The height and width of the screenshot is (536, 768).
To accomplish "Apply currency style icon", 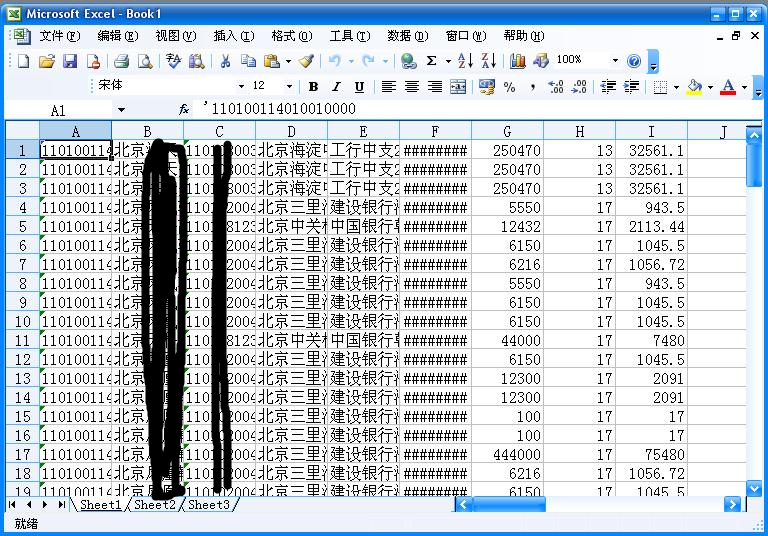I will (486, 87).
